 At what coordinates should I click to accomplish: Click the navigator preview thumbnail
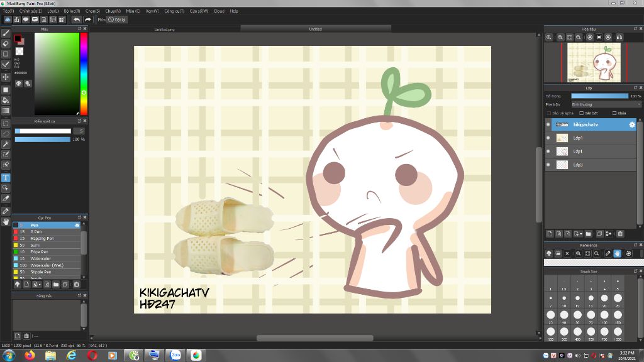pyautogui.click(x=594, y=62)
